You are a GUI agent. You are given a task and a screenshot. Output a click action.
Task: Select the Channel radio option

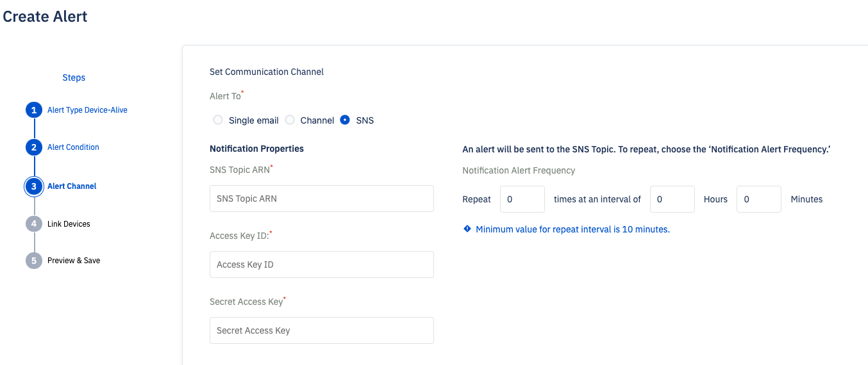tap(290, 120)
